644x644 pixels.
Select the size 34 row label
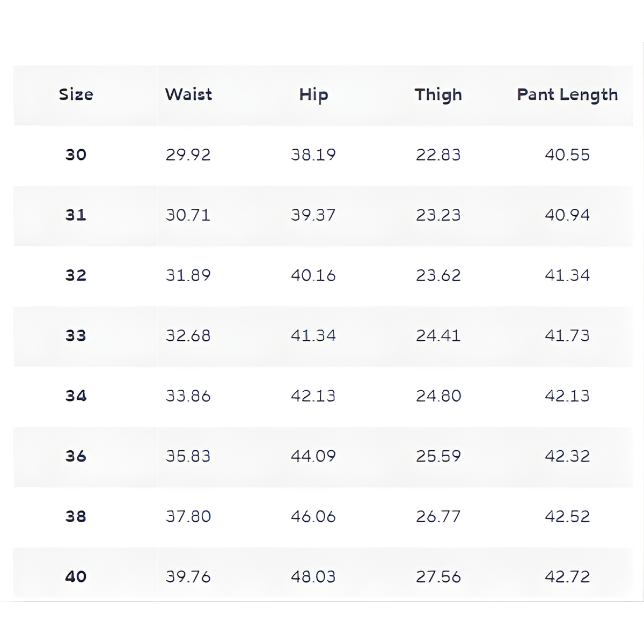pos(76,396)
